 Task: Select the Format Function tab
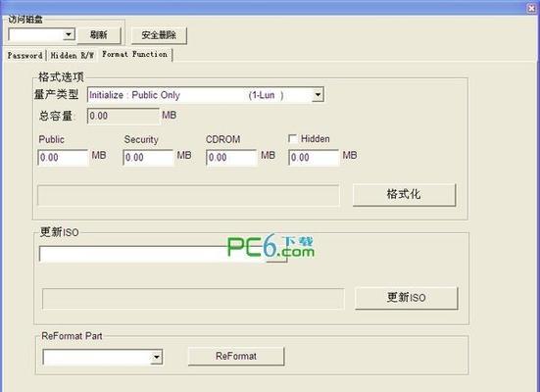[134, 54]
